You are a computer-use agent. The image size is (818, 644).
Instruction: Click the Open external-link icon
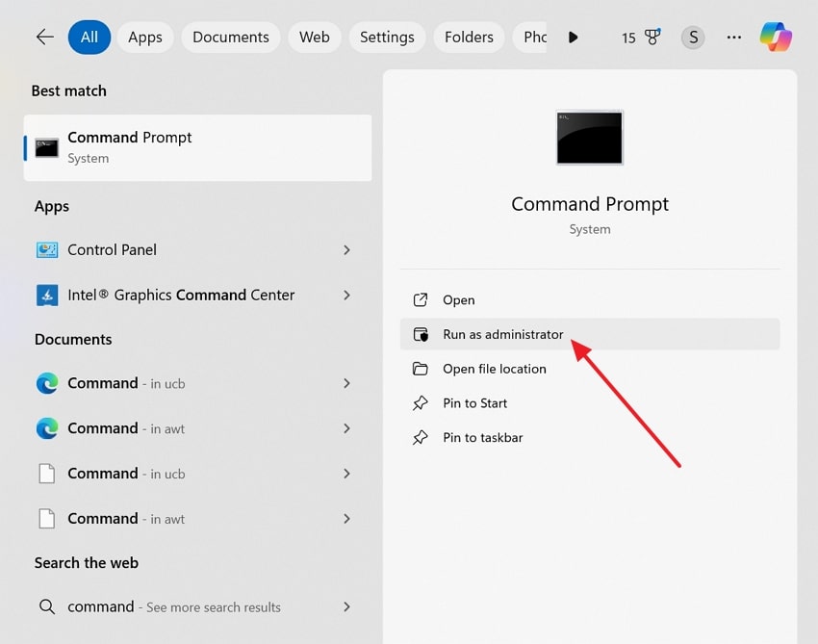[x=421, y=300]
